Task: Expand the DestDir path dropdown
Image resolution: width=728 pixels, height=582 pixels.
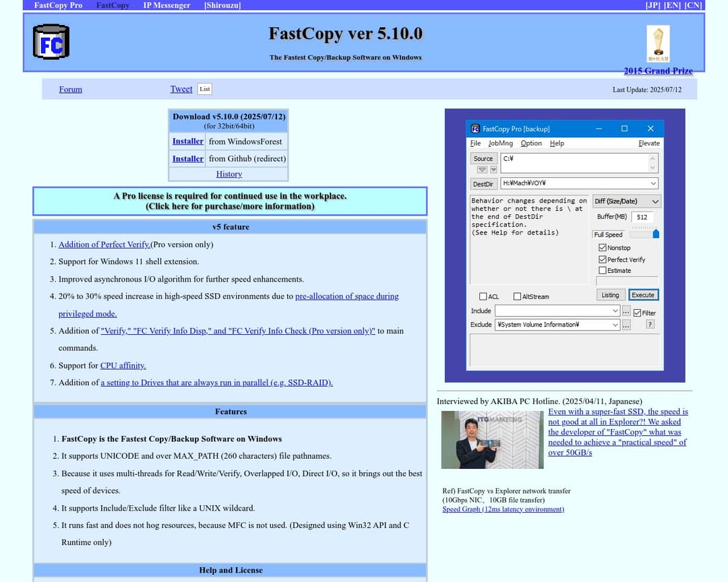Action: click(653, 183)
